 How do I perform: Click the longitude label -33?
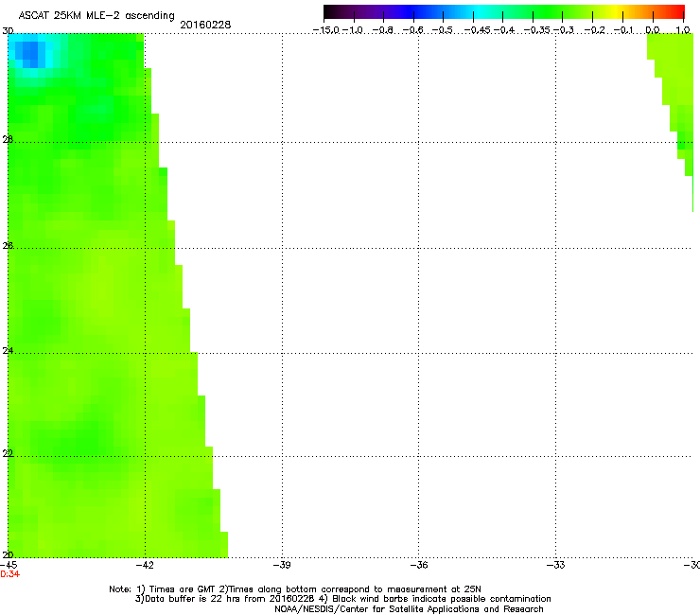(x=556, y=566)
